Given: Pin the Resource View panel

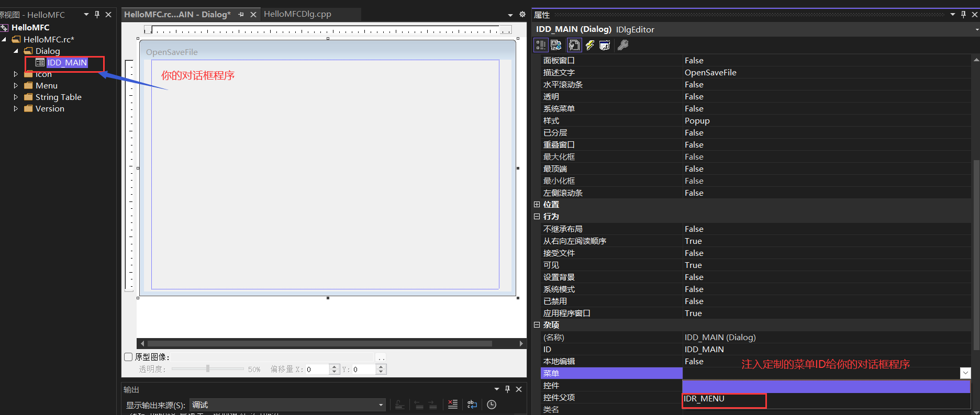Looking at the screenshot, I should point(97,15).
